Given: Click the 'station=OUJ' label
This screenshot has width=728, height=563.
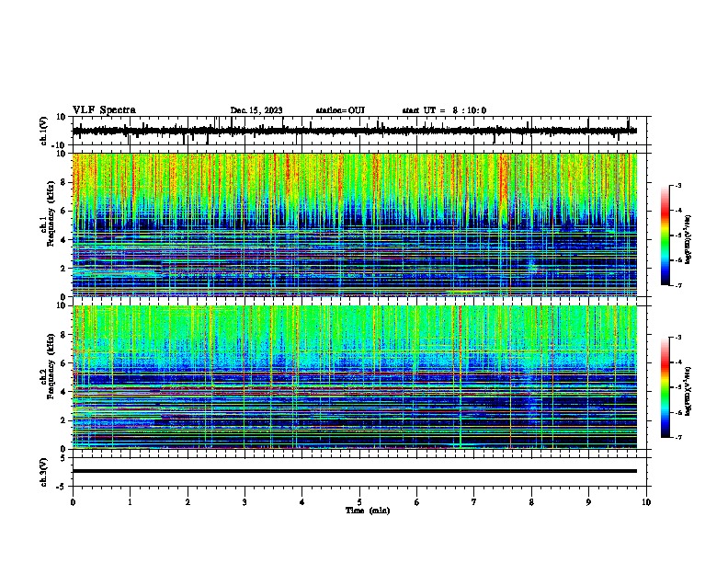Looking at the screenshot, I should (340, 110).
